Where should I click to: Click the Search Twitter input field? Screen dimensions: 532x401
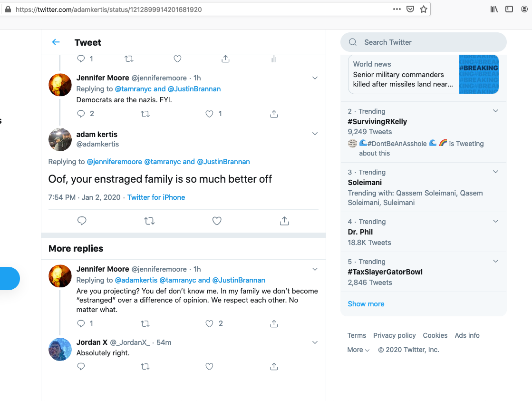coord(428,42)
